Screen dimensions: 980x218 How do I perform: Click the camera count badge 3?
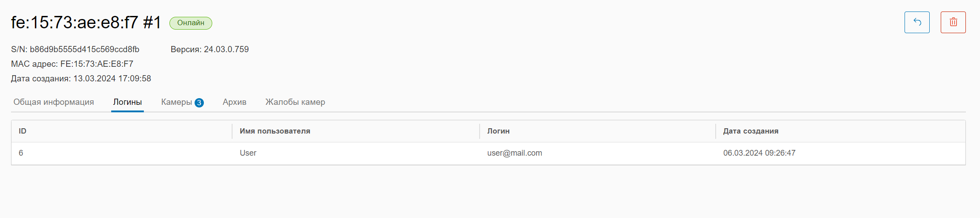199,103
